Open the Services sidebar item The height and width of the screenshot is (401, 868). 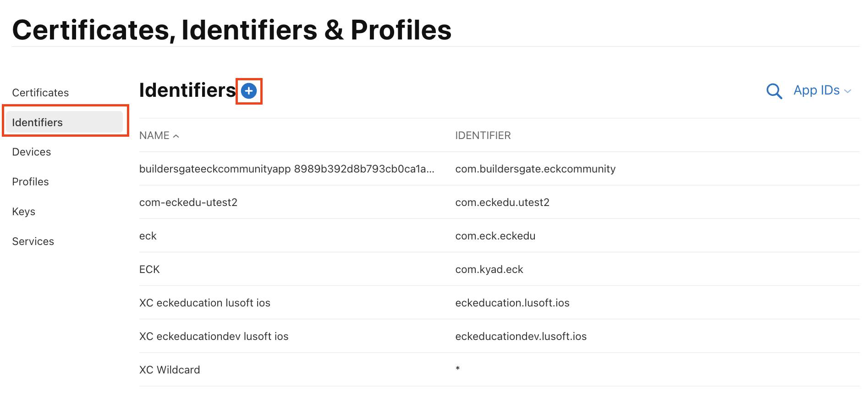[x=33, y=241]
